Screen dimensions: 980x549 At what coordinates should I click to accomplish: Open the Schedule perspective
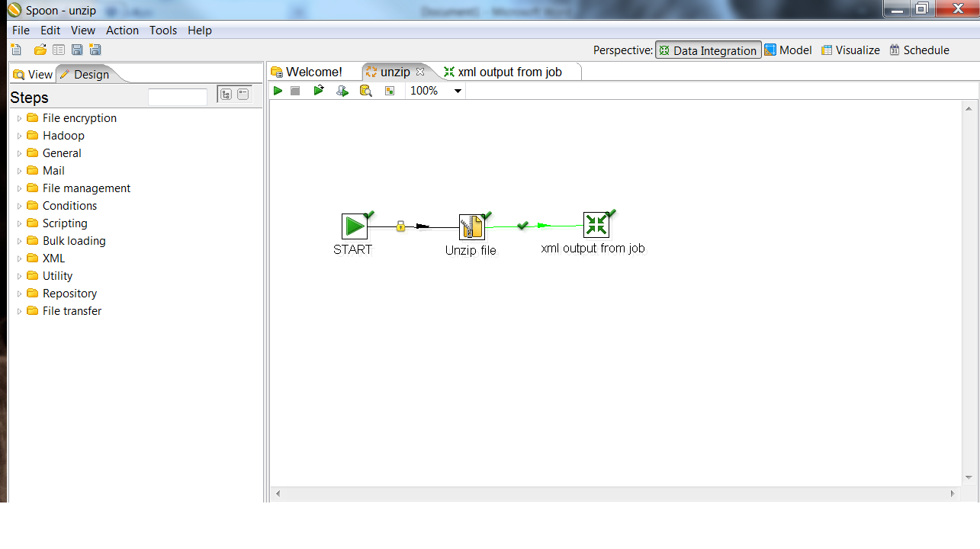(x=919, y=50)
